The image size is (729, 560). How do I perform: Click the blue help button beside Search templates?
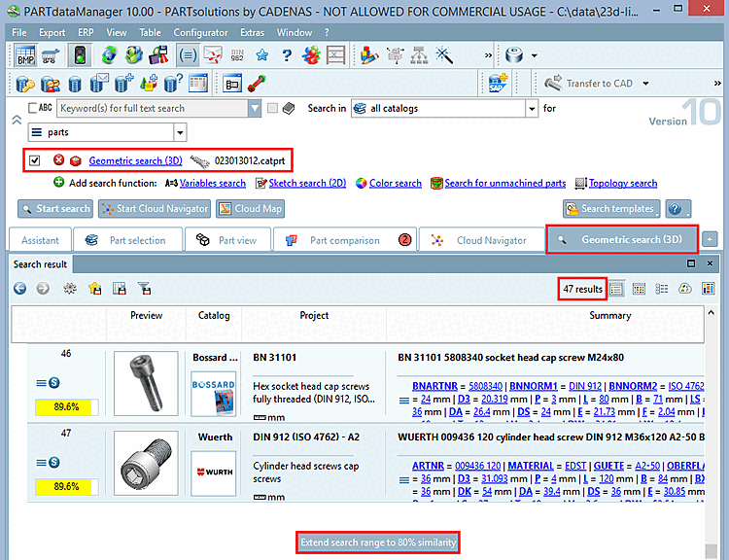pos(677,209)
